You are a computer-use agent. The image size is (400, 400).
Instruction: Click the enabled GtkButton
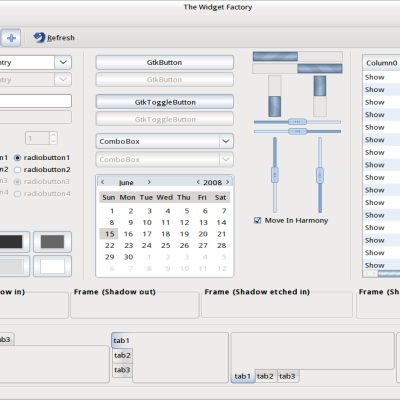[165, 62]
